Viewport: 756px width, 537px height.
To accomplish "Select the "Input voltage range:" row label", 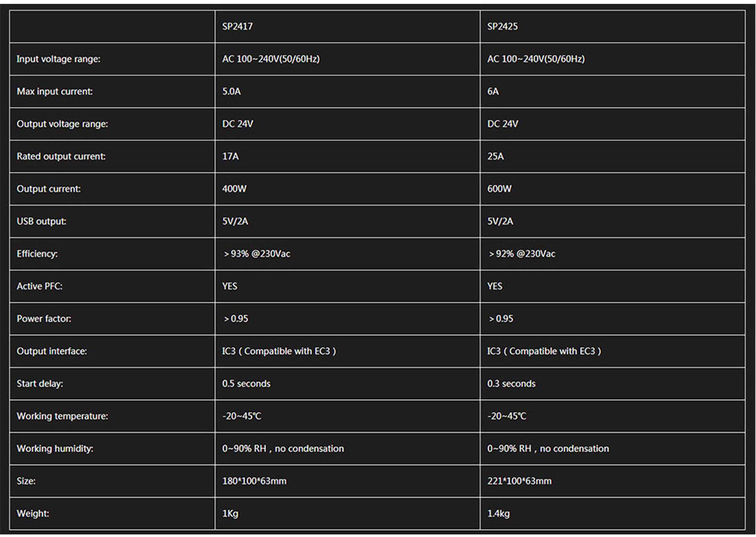I will pos(58,59).
